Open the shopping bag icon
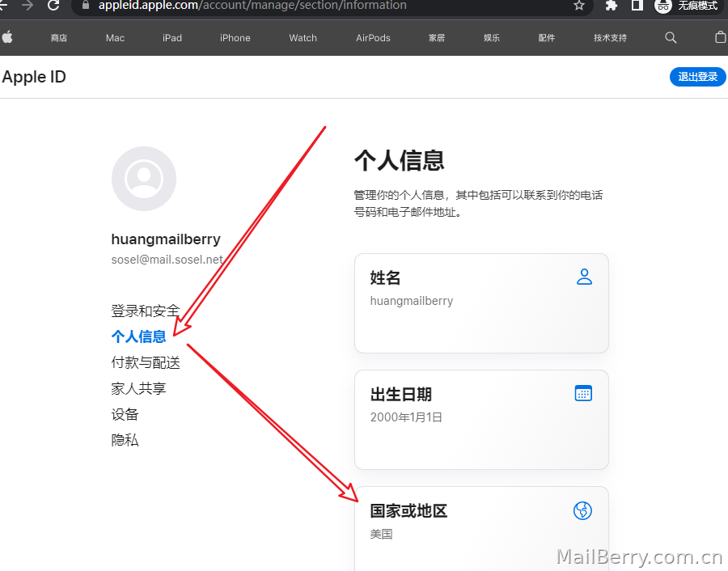728x571 pixels. (721, 37)
